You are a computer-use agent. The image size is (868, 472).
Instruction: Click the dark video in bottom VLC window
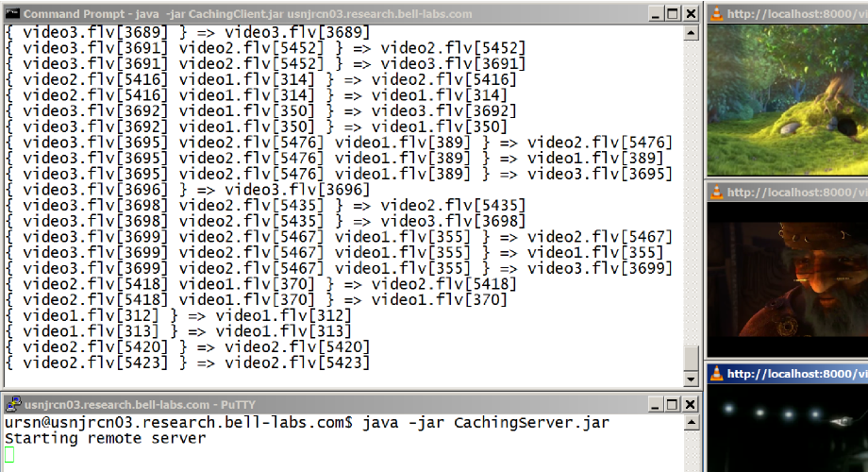pyautogui.click(x=787, y=428)
